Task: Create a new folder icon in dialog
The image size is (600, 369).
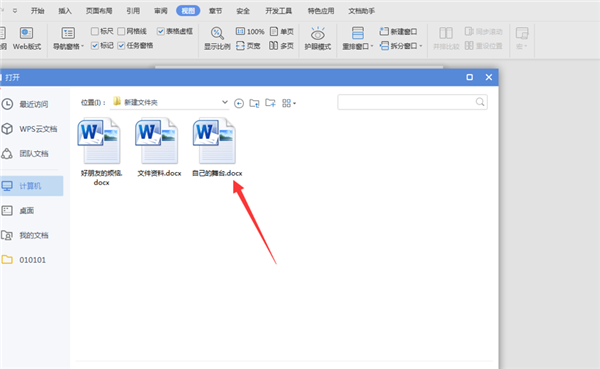Action: 271,103
